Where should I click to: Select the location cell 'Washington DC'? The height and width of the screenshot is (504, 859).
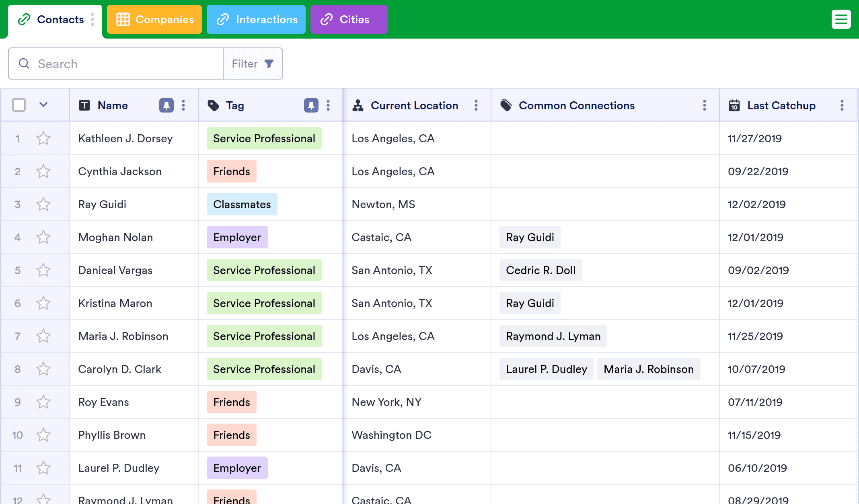[417, 435]
